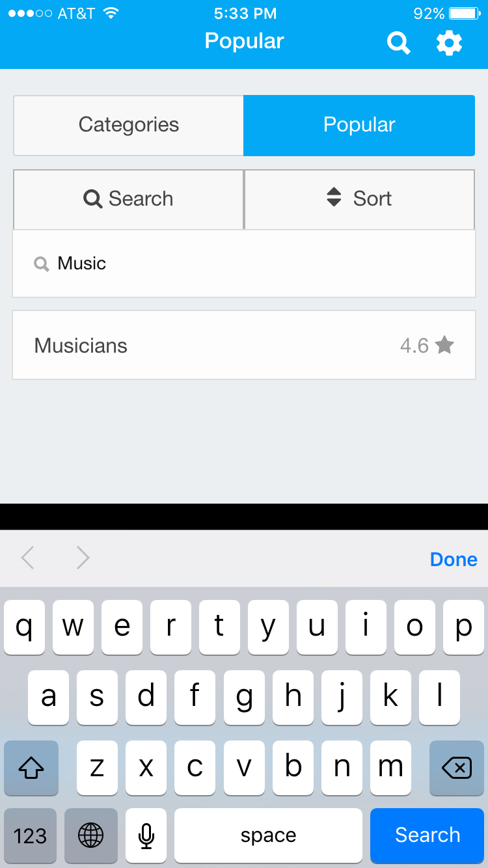Tap the microphone dictation key
The image size is (488, 868).
tap(146, 835)
